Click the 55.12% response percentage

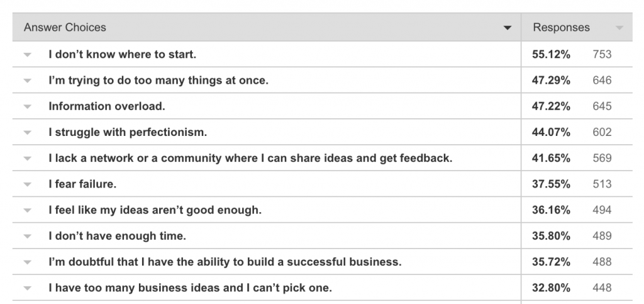tap(551, 55)
